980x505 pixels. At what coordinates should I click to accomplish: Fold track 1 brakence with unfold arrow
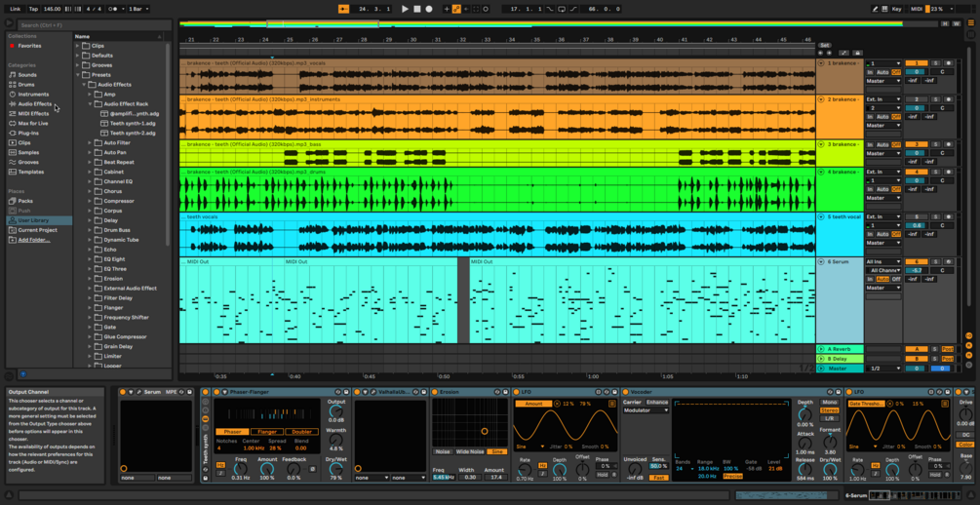pyautogui.click(x=821, y=63)
